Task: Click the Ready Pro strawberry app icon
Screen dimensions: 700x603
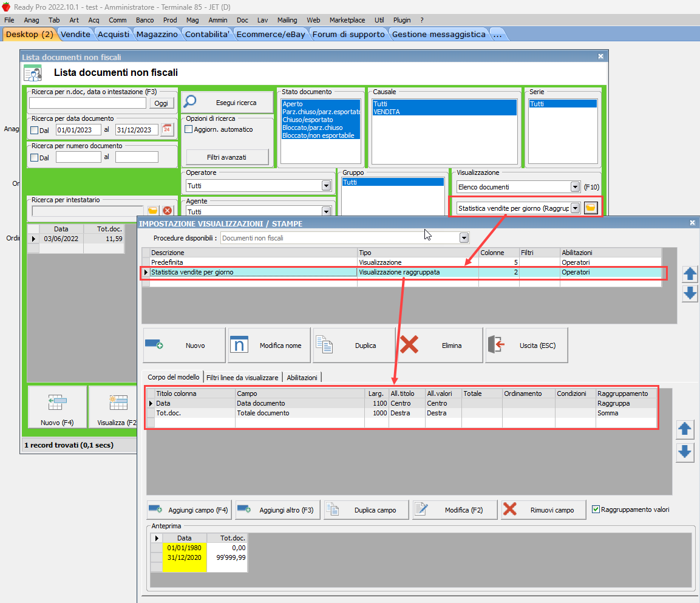Action: coord(6,7)
